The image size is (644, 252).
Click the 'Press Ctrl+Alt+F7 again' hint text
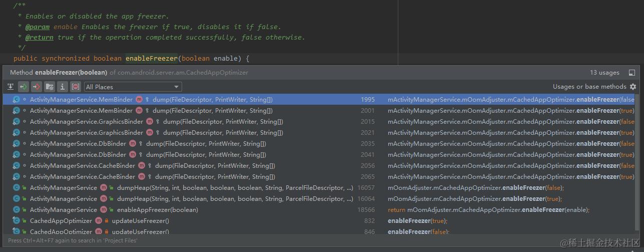[73, 240]
